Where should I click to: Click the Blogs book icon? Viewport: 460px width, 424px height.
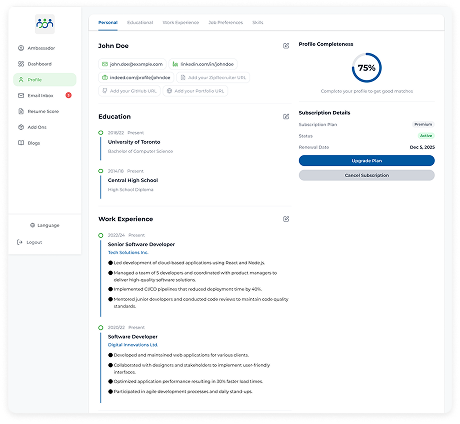click(21, 143)
